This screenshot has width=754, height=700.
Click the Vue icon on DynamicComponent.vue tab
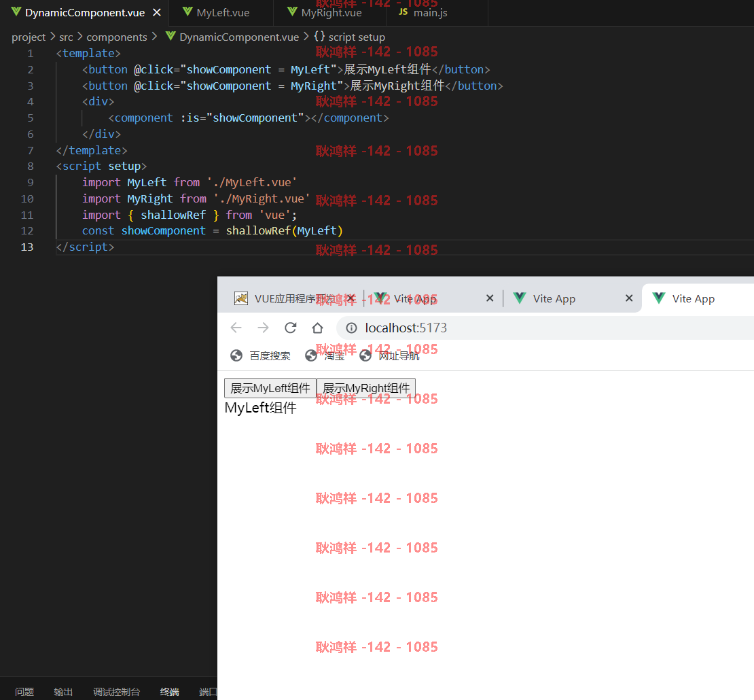[x=16, y=12]
